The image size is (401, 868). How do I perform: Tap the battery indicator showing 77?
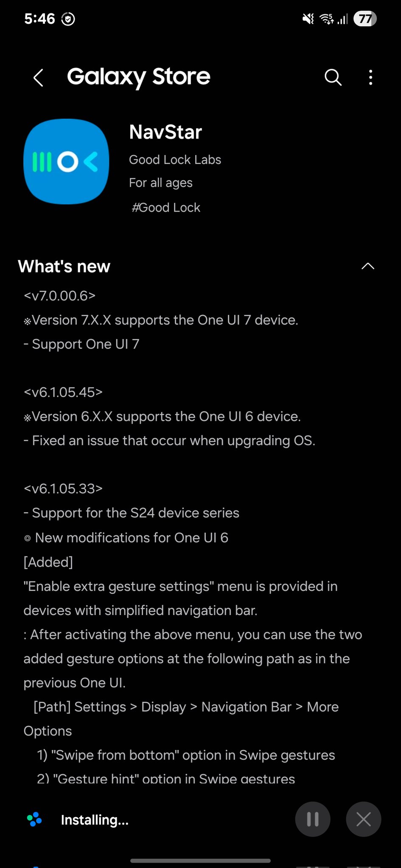[365, 19]
